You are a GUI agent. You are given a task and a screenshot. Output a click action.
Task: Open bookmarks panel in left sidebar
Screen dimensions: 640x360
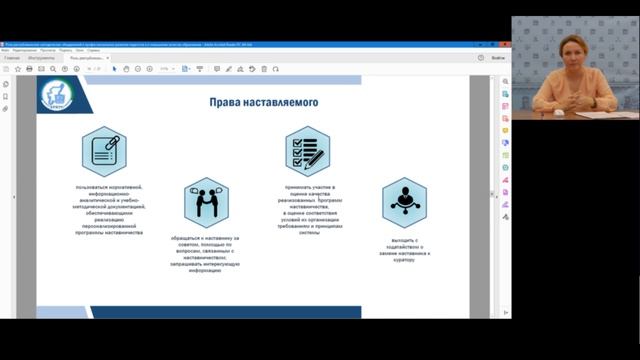tap(6, 96)
